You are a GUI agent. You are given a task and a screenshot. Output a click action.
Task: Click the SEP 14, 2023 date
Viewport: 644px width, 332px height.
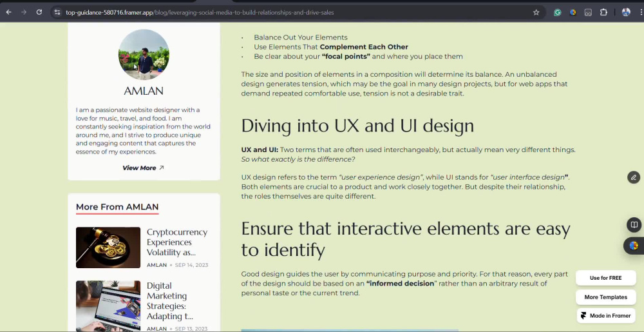click(191, 265)
